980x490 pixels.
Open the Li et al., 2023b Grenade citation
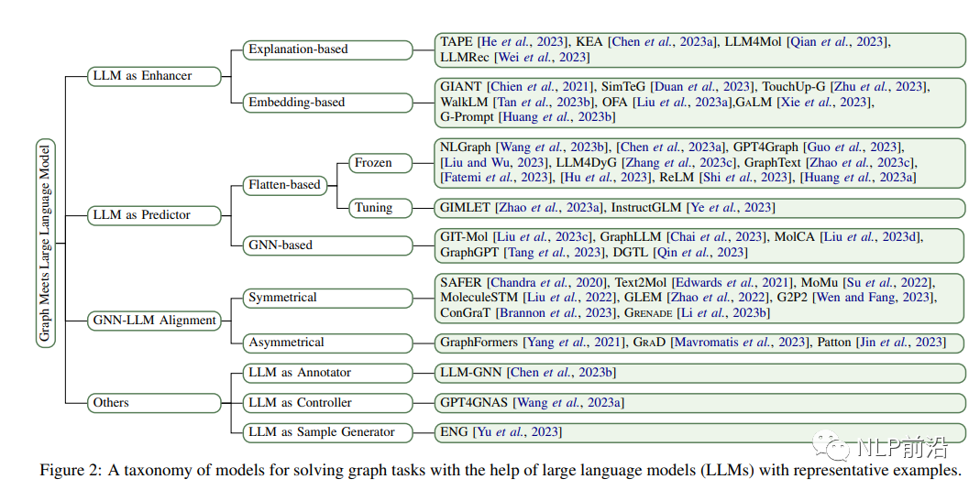tap(725, 313)
